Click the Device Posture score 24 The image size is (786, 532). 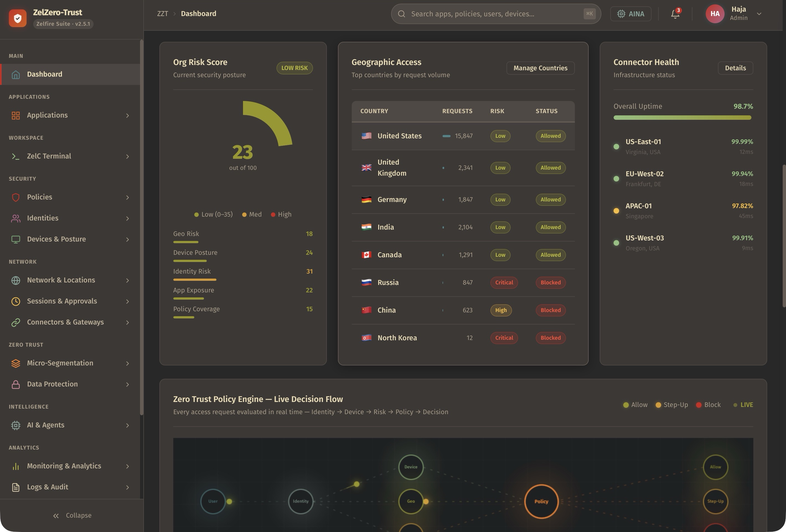coord(309,253)
